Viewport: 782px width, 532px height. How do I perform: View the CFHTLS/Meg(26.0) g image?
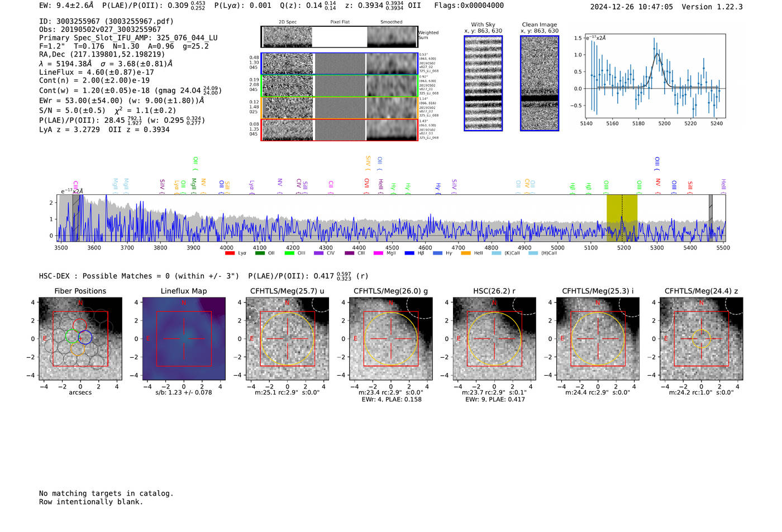391,339
